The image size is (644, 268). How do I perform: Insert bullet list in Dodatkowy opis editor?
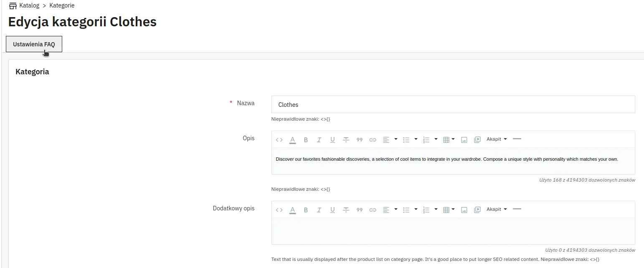click(406, 210)
